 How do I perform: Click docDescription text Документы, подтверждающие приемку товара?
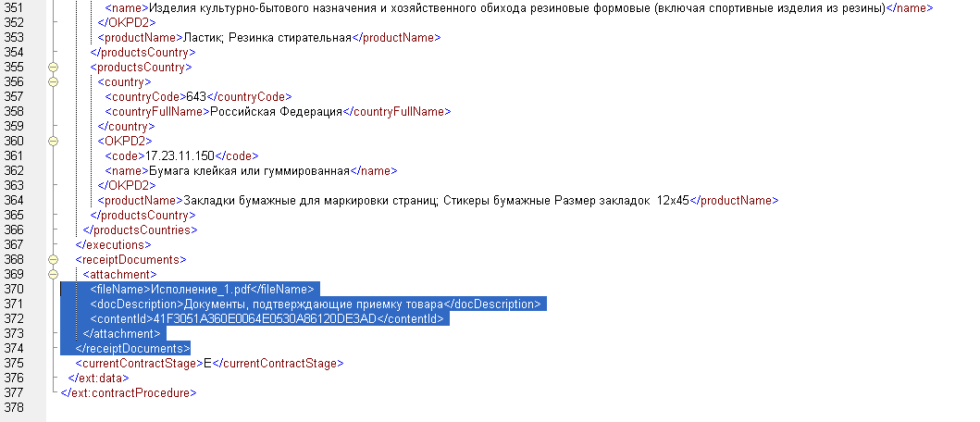313,304
